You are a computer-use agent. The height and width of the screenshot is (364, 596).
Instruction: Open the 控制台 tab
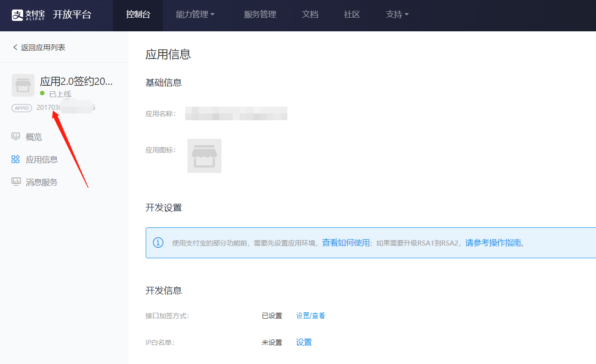point(138,15)
